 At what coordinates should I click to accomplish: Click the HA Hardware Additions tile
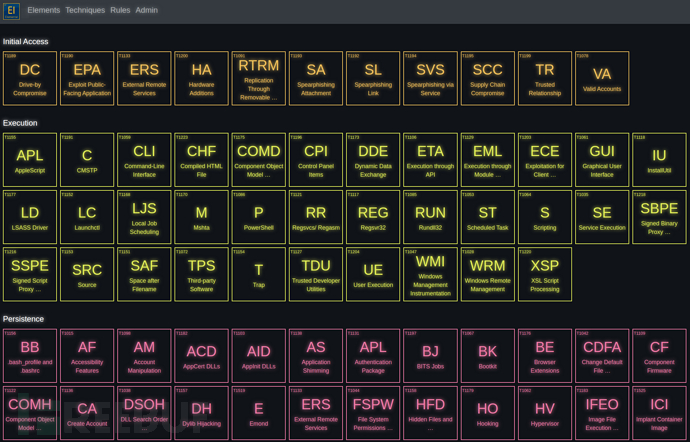pos(202,78)
